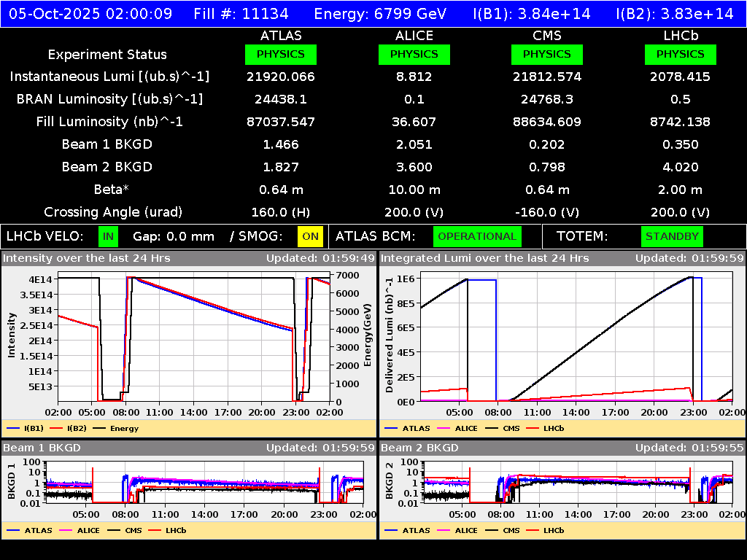Click the ALICE PHYSICS status badge

[x=414, y=54]
